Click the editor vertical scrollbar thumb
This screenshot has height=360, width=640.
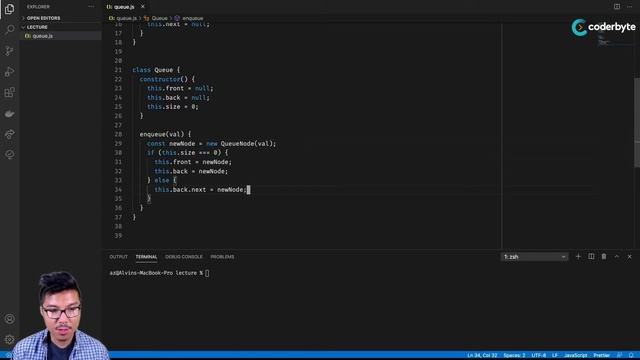(637, 122)
